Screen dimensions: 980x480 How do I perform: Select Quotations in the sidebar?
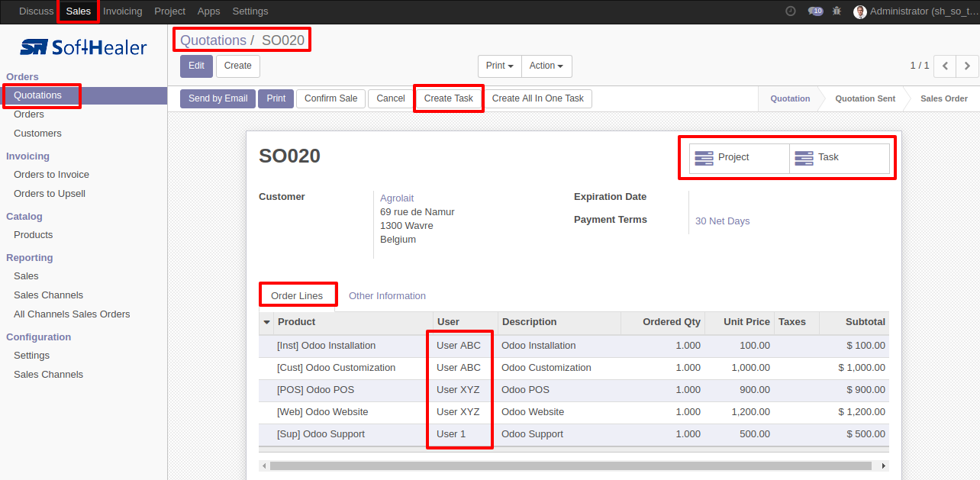point(84,95)
